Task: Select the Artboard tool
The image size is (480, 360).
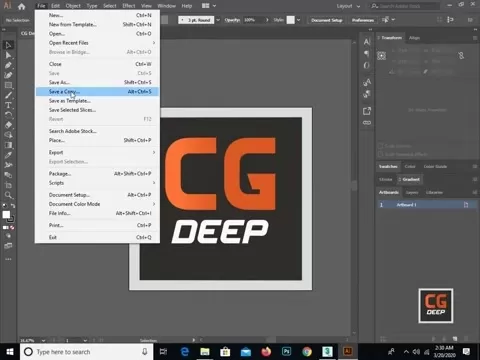Action: (8, 185)
